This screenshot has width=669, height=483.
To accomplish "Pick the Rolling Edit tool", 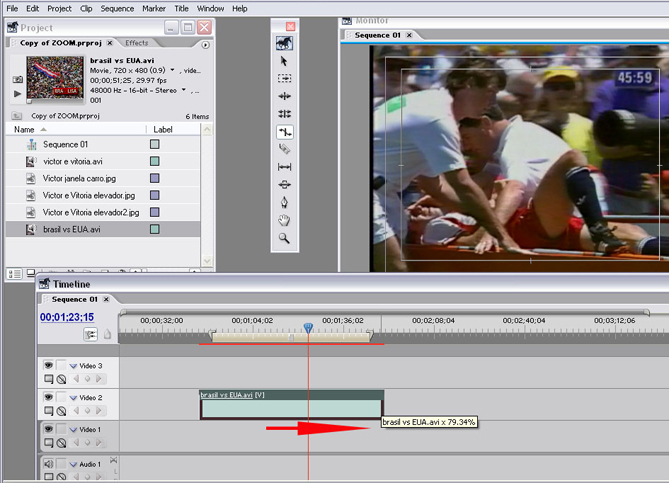I will [284, 114].
